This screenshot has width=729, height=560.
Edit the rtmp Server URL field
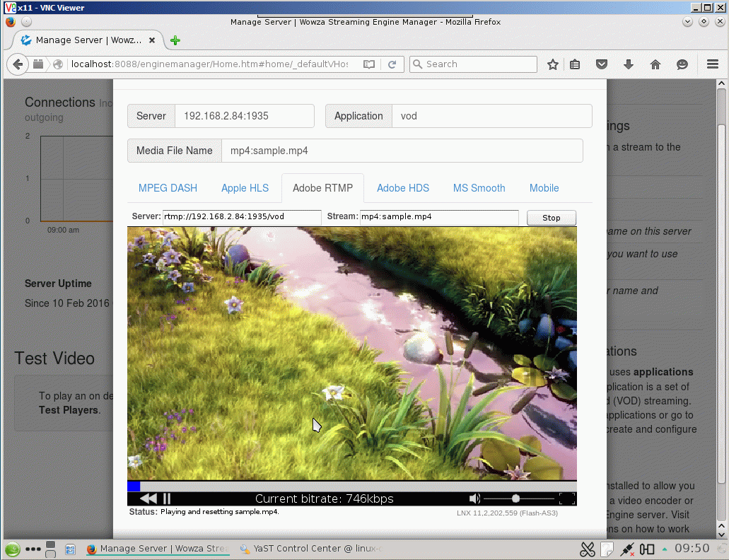tap(242, 216)
